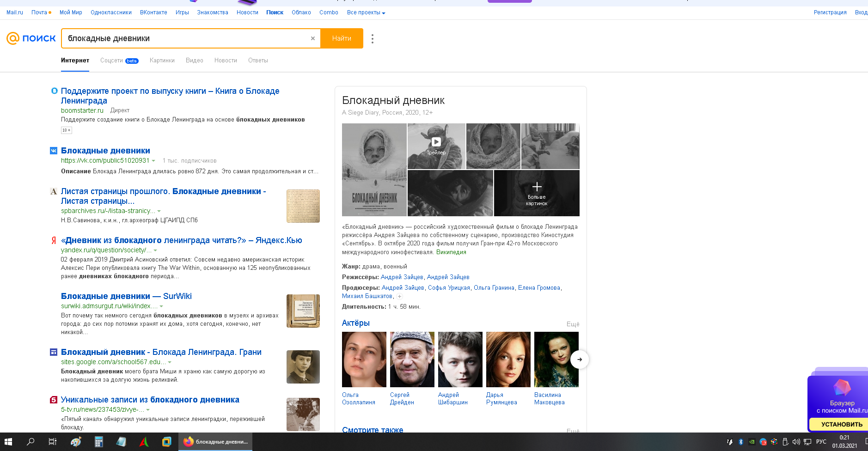This screenshot has width=868, height=451.
Task: Expand the vk.com/public51020931 URL dropdown arrow
Action: pyautogui.click(x=153, y=161)
